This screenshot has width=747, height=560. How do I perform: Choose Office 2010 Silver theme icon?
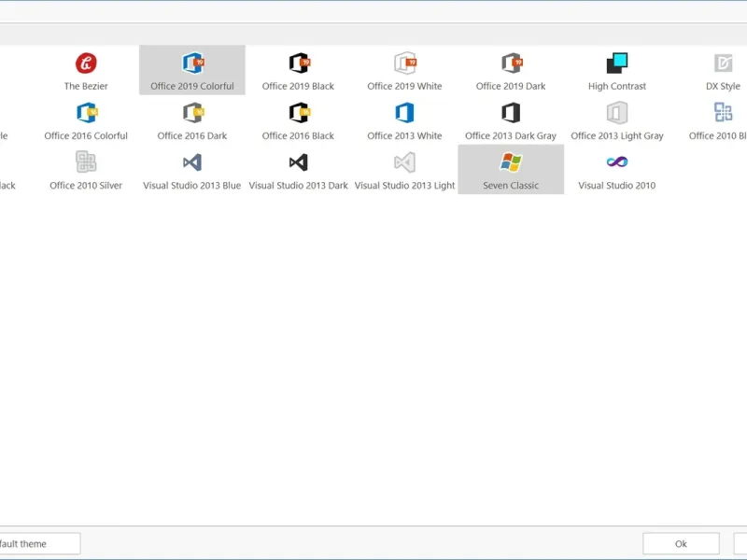pyautogui.click(x=86, y=161)
